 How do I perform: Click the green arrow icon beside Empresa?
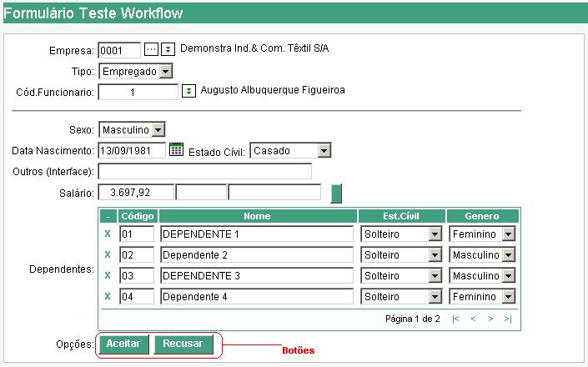[x=168, y=49]
